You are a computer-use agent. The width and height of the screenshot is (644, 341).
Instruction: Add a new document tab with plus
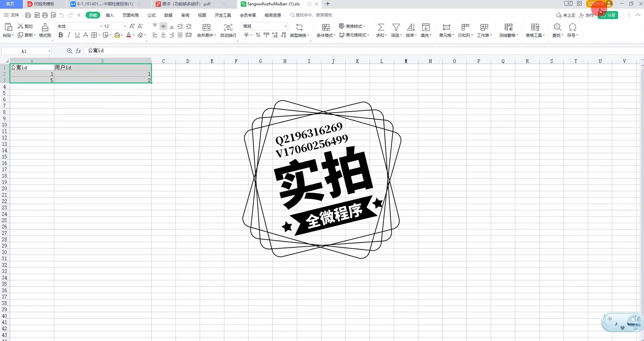328,4
